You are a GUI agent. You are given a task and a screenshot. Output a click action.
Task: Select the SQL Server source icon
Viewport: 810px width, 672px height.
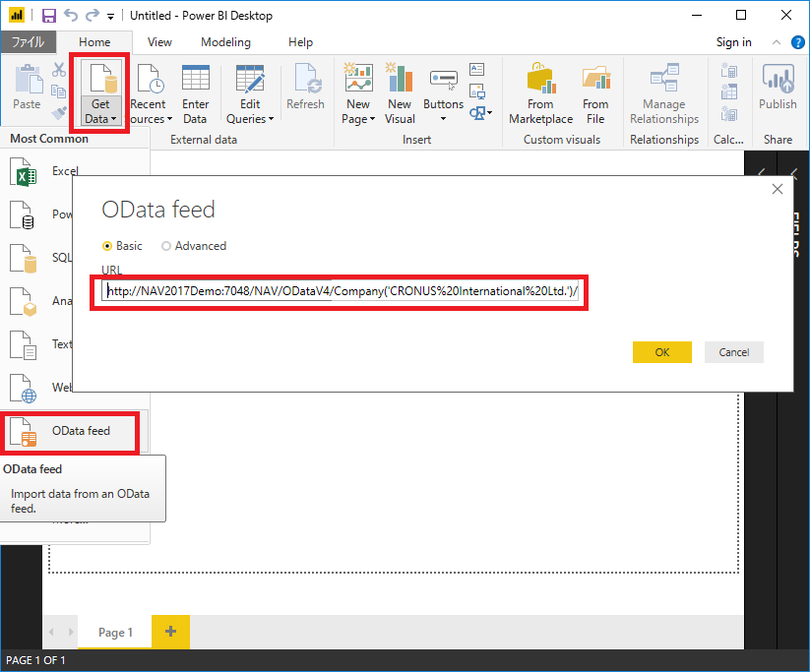coord(23,258)
